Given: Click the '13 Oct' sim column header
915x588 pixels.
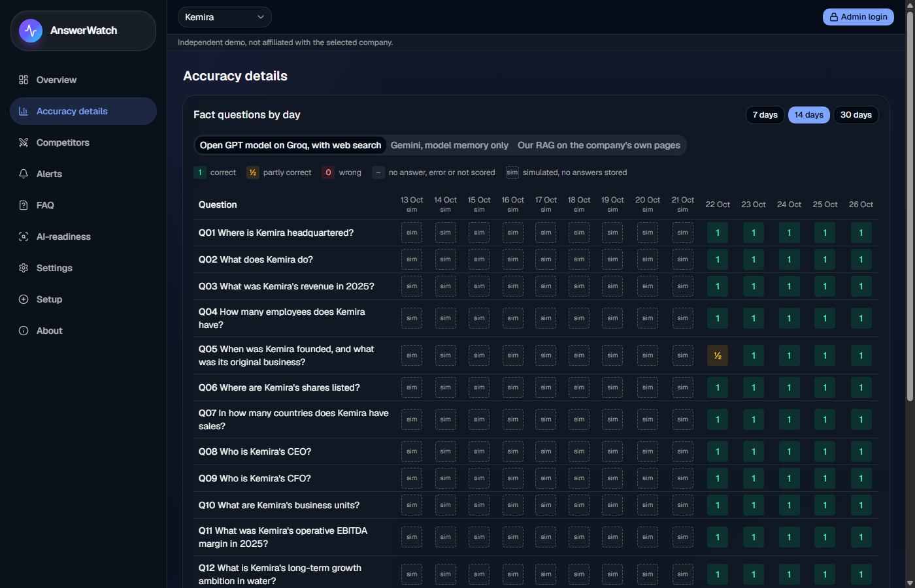Looking at the screenshot, I should click(x=412, y=204).
